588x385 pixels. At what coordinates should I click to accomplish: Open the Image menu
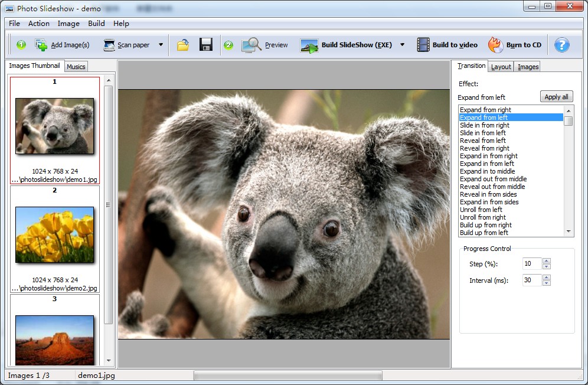pos(68,23)
